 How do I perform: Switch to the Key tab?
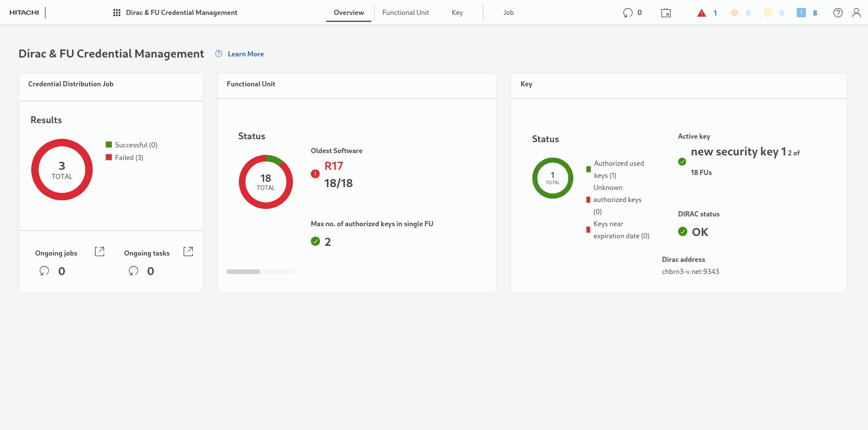[x=457, y=13]
